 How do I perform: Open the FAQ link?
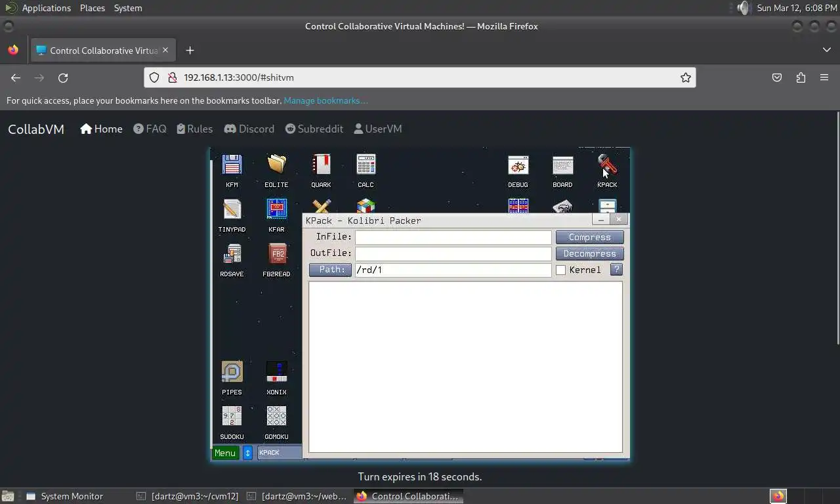tap(150, 129)
